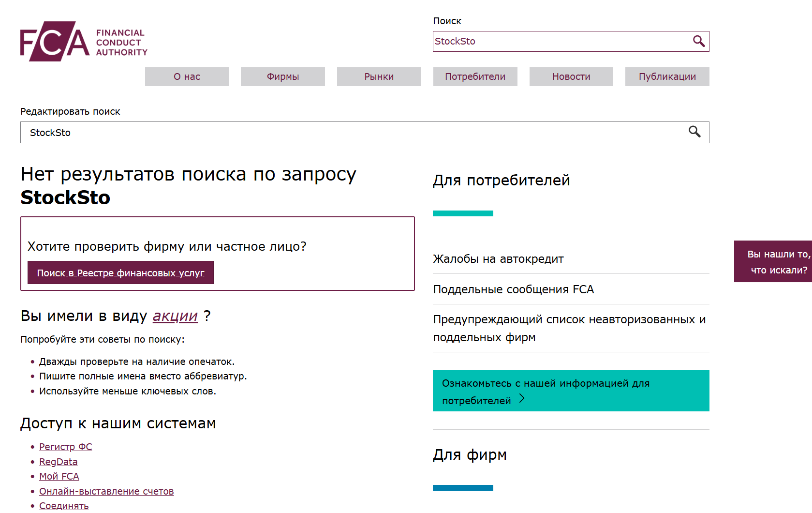Click the arrow chevron in the teal consumer banner
The image size is (812, 513).
click(522, 399)
